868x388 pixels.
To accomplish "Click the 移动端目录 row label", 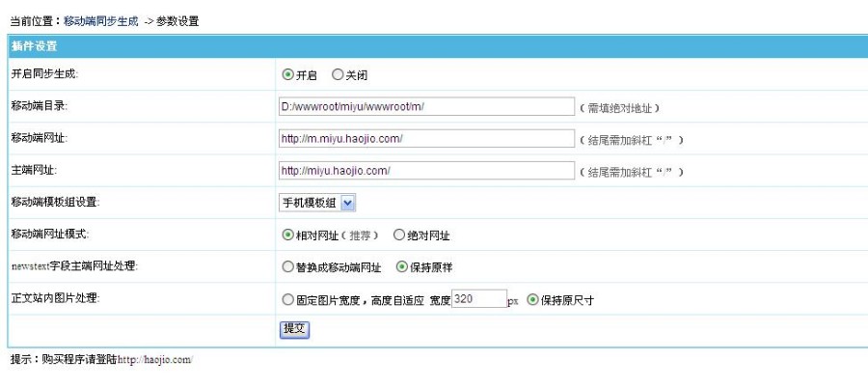I will [x=40, y=106].
